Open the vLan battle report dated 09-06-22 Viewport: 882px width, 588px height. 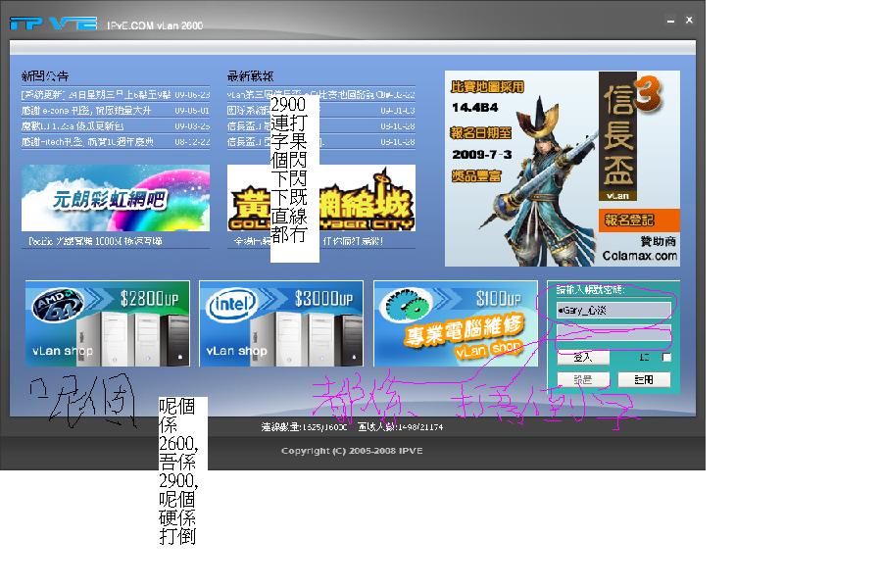coord(321,94)
